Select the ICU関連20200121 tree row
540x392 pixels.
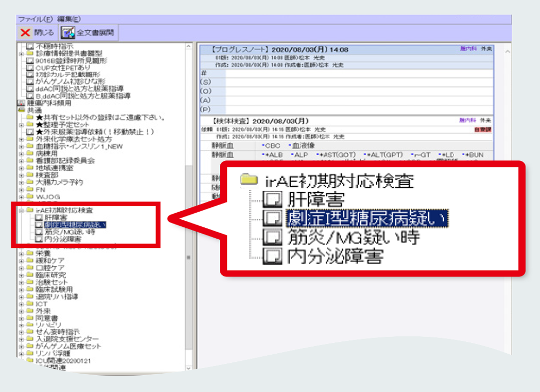63,361
